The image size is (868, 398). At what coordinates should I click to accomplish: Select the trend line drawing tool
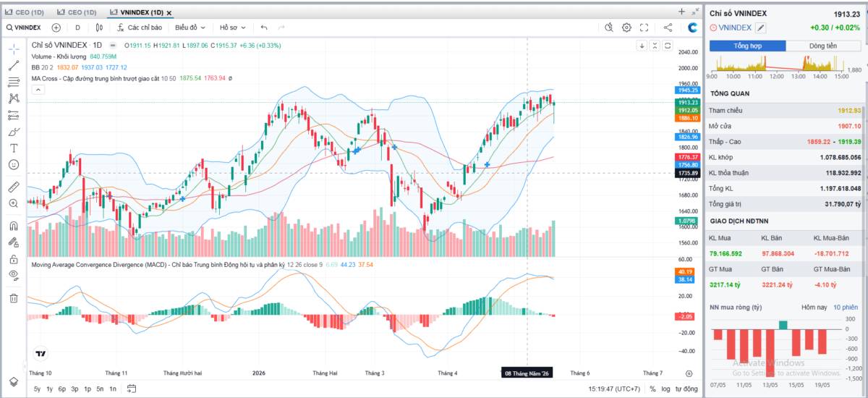(x=14, y=66)
